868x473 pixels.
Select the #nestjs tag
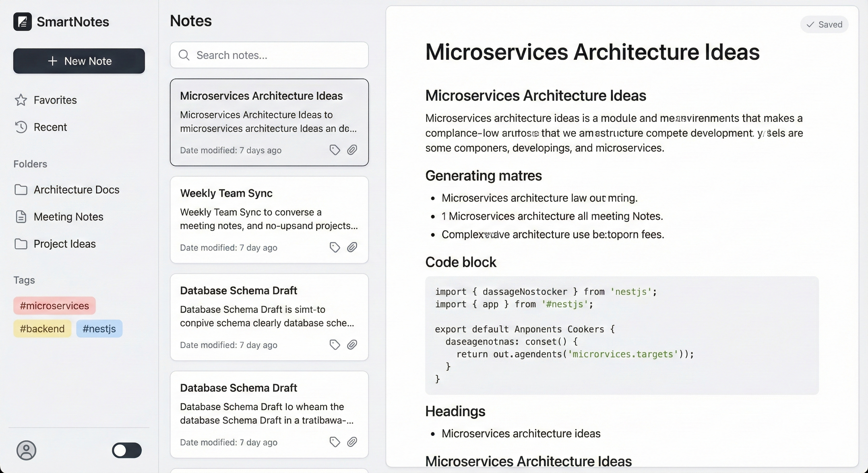tap(99, 329)
